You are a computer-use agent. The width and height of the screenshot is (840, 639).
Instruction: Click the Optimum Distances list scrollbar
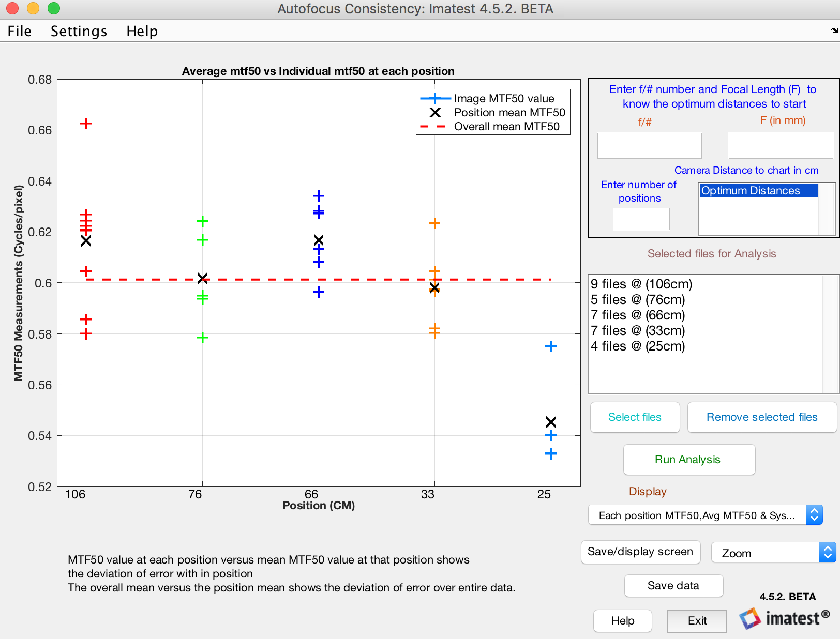[827, 209]
